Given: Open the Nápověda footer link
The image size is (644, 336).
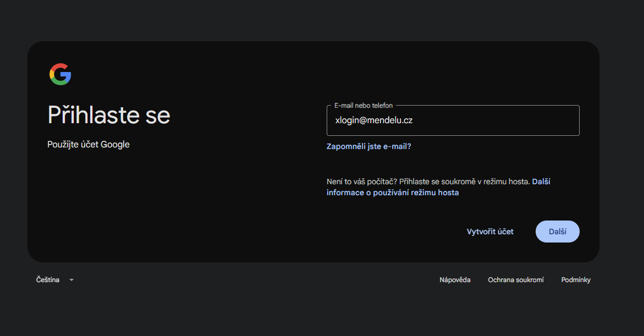Looking at the screenshot, I should (455, 280).
